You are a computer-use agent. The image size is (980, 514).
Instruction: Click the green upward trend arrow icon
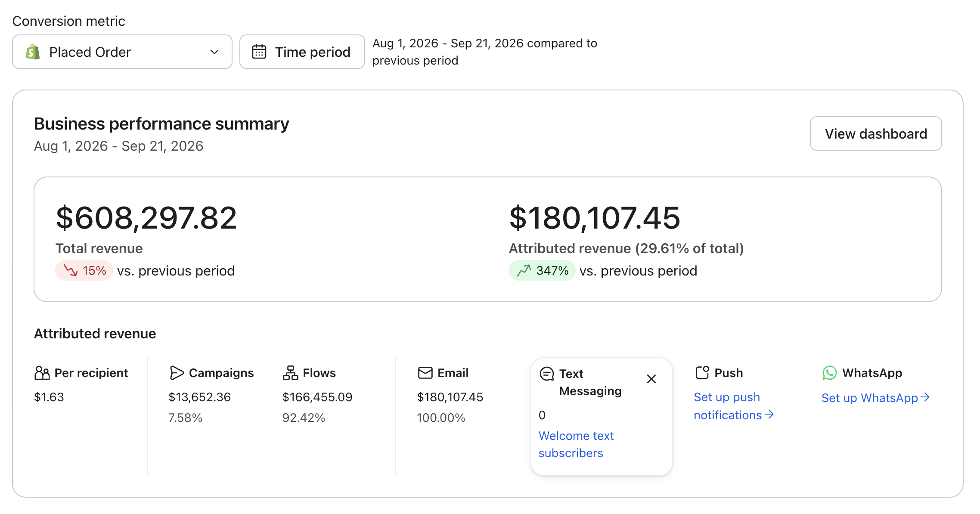click(x=524, y=270)
